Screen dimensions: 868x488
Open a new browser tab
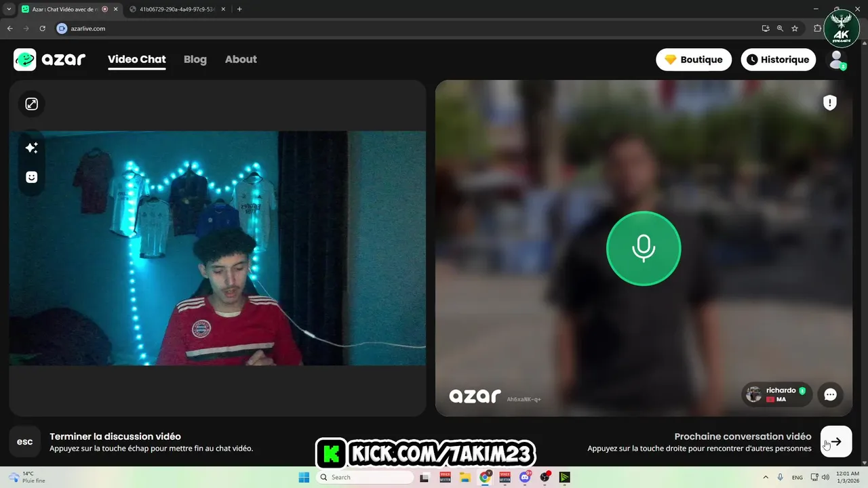[x=239, y=9]
